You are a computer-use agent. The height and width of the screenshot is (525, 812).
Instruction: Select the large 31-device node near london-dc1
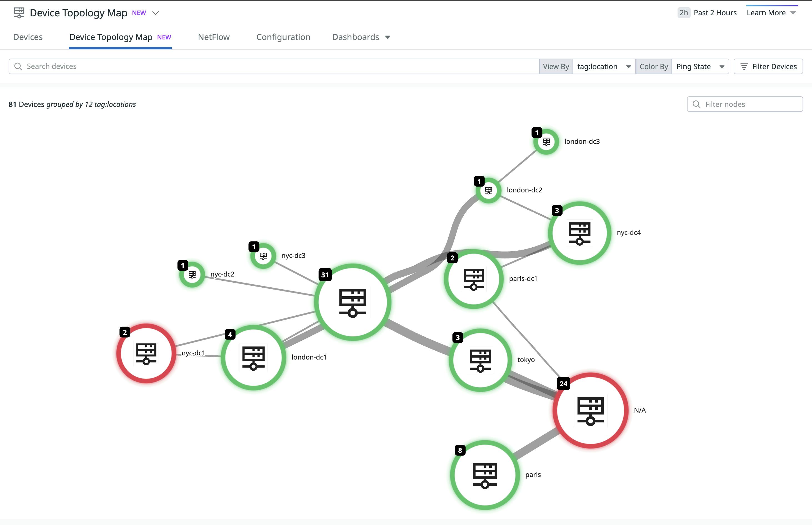pos(352,302)
